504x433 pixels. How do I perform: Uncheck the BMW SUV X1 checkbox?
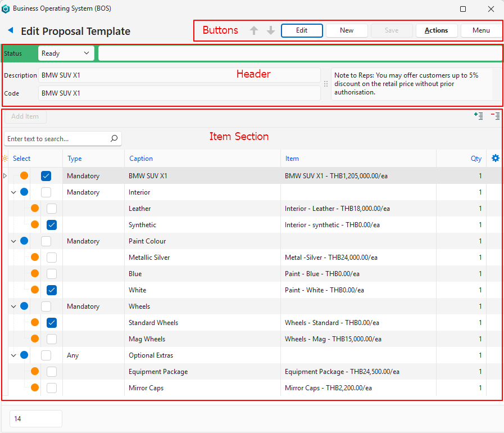click(x=46, y=176)
